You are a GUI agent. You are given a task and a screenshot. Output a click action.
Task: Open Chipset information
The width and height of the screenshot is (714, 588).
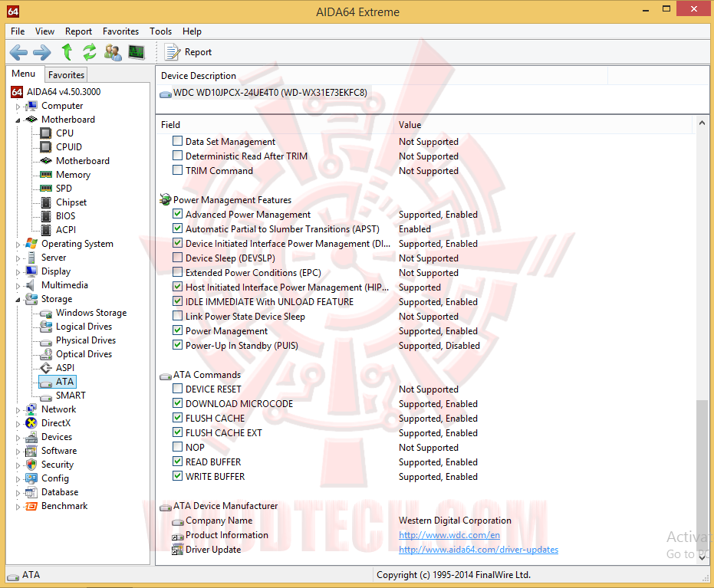click(x=71, y=202)
